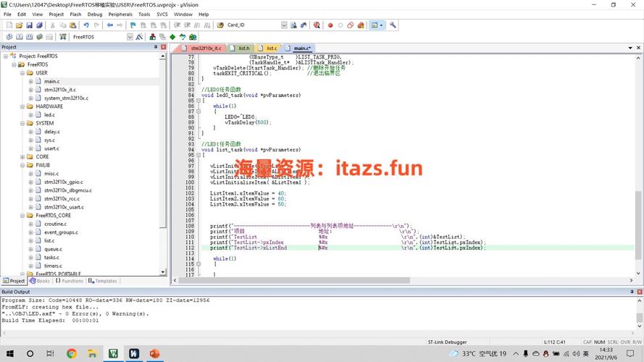
Task: Insert a breakpoint with red dot icon
Action: pos(330,25)
